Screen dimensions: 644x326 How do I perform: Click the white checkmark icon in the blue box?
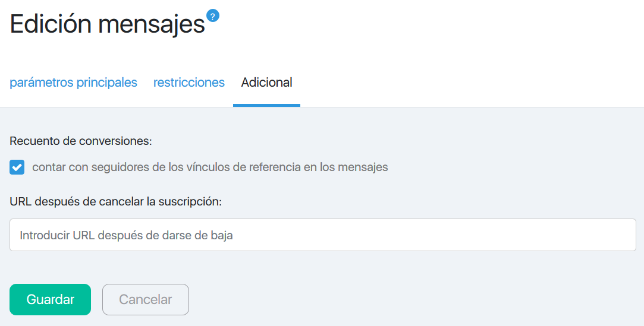(x=17, y=167)
